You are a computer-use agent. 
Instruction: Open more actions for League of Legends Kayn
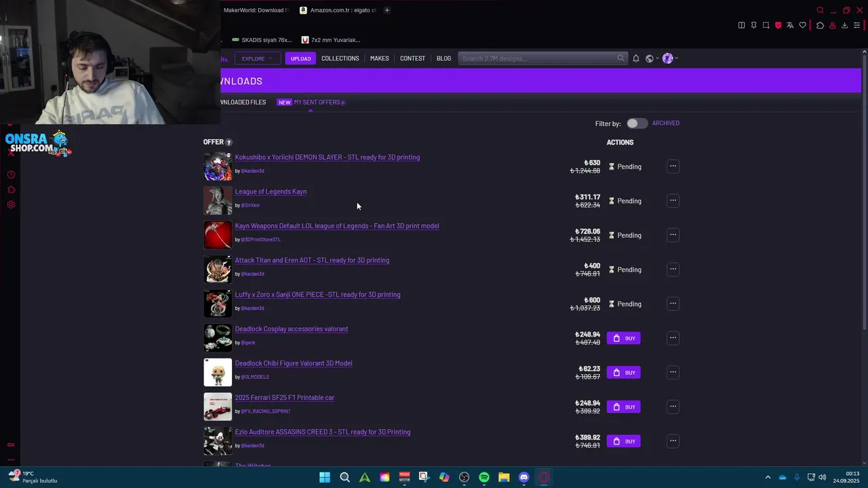coord(673,201)
